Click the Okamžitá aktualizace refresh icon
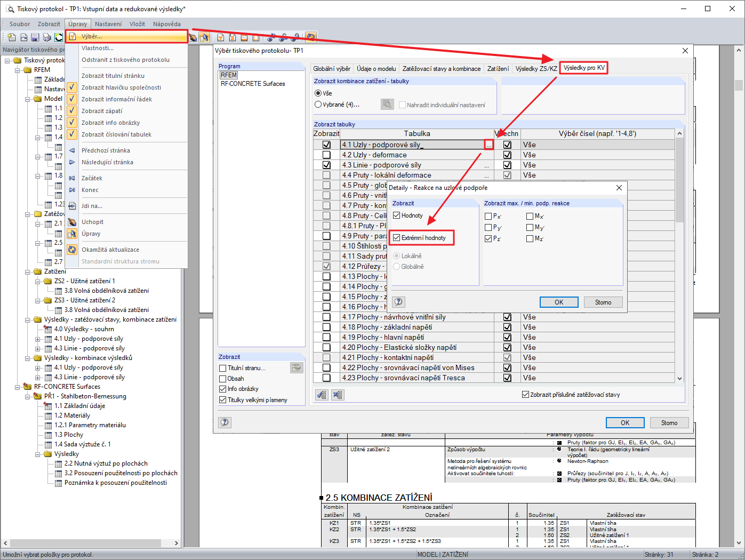Screen dimensions: 745x560 pyautogui.click(x=72, y=250)
